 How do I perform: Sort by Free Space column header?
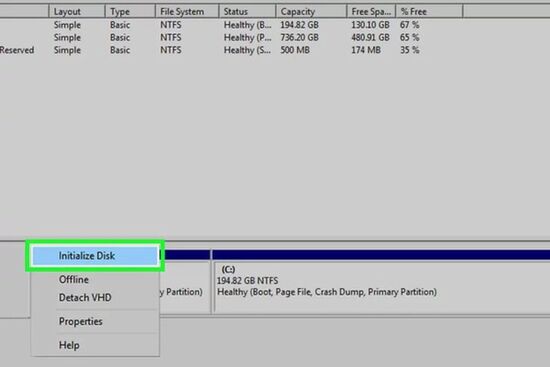pos(371,12)
